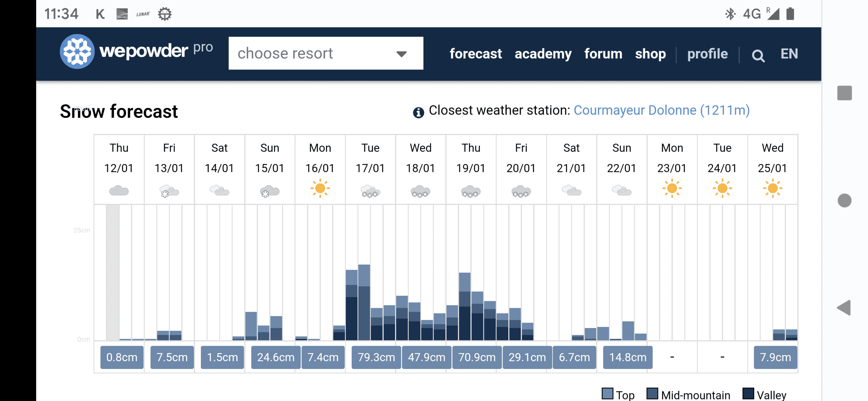Toggle the Valley legend checkbox
This screenshot has width=868, height=401.
(x=748, y=393)
